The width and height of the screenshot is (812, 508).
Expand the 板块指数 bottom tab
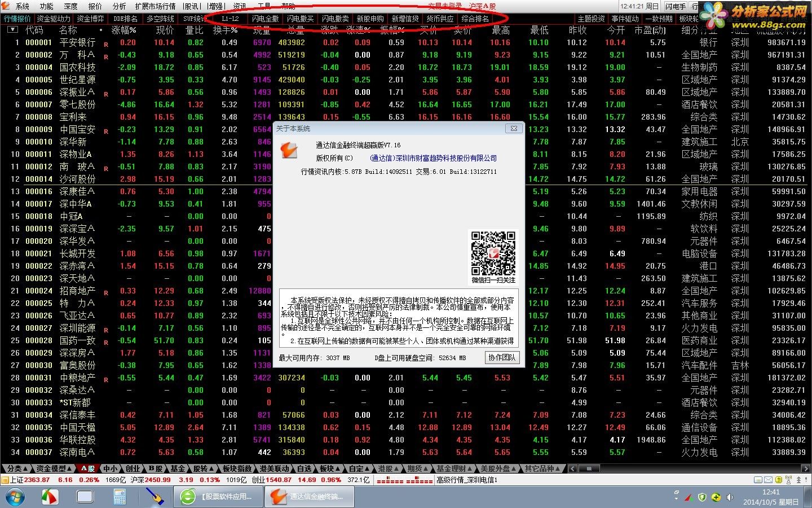point(237,468)
